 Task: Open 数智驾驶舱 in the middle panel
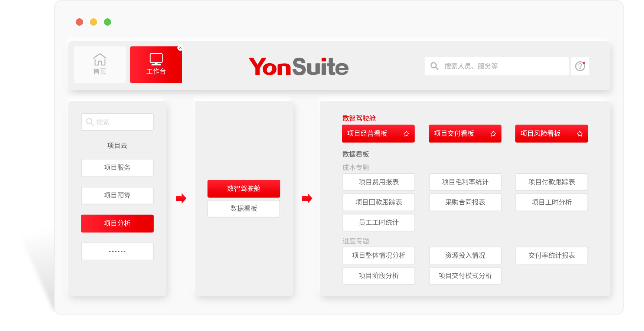click(x=244, y=189)
